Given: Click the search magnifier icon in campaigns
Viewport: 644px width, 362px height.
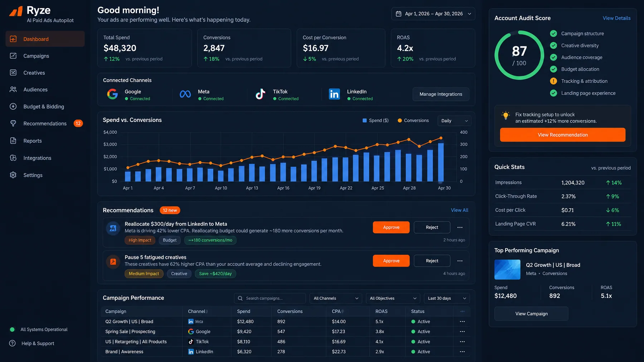Looking at the screenshot, I should point(240,298).
